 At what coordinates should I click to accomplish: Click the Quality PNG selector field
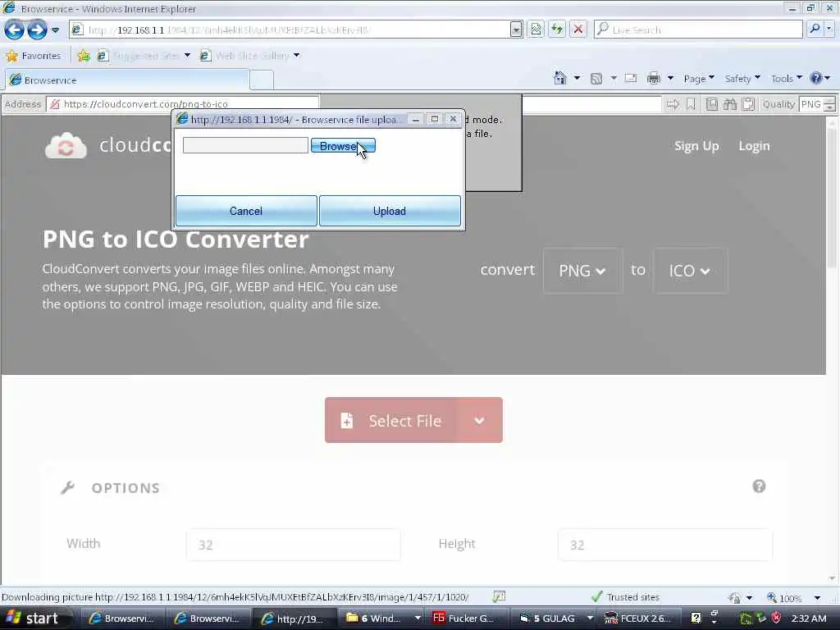coord(810,104)
